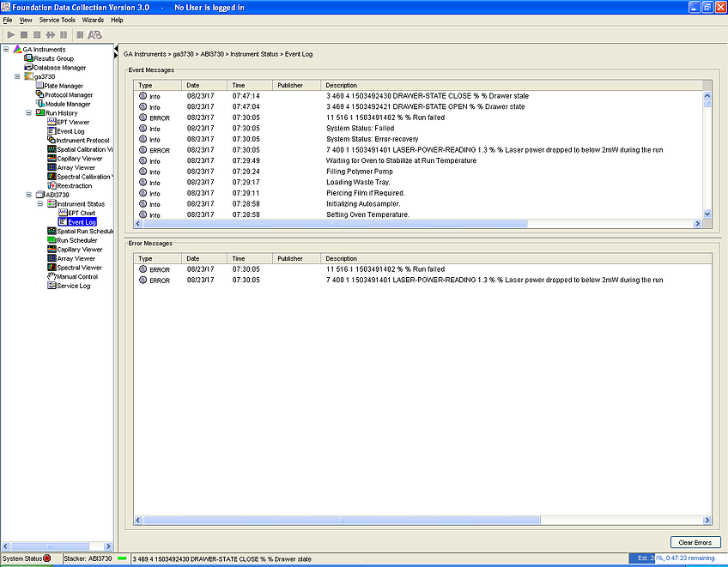Select Module Manager in the sidebar

click(x=67, y=104)
